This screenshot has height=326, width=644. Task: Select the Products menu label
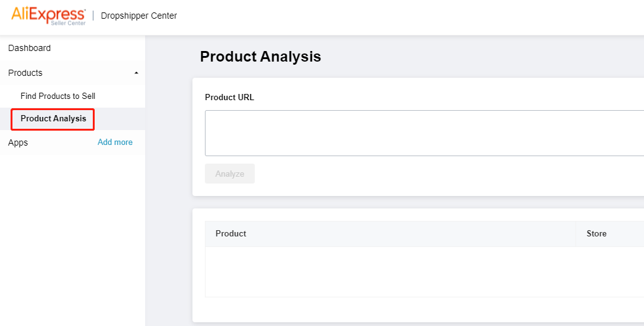[x=26, y=73]
